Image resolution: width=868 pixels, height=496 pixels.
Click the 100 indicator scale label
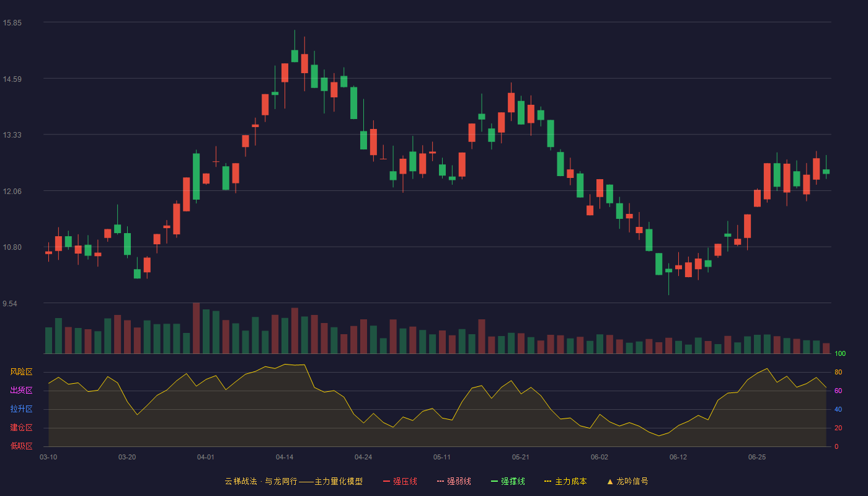[x=840, y=353]
